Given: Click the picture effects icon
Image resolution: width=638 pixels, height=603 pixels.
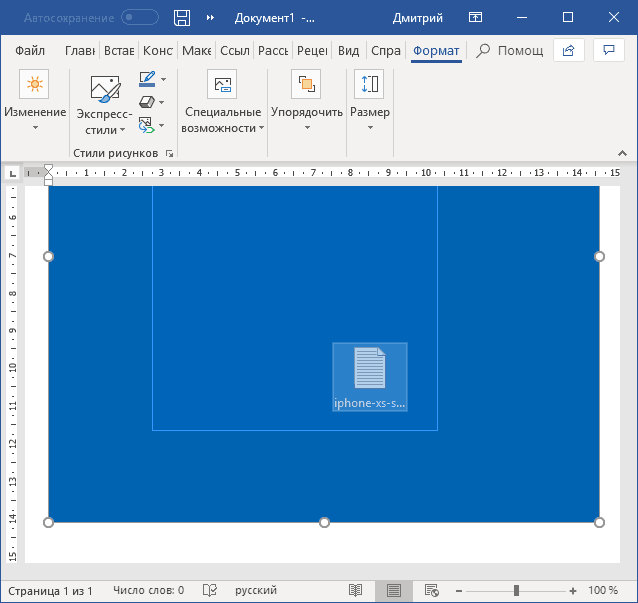Looking at the screenshot, I should (x=147, y=102).
